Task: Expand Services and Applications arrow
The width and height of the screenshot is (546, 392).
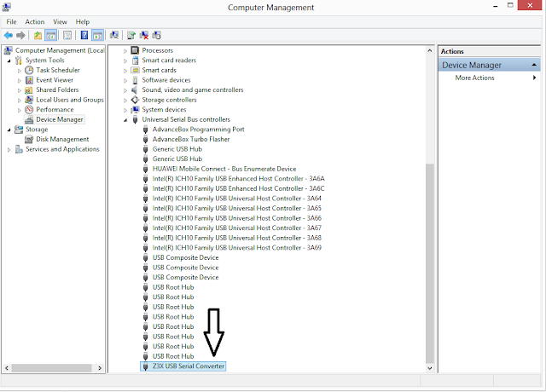Action: [x=9, y=150]
